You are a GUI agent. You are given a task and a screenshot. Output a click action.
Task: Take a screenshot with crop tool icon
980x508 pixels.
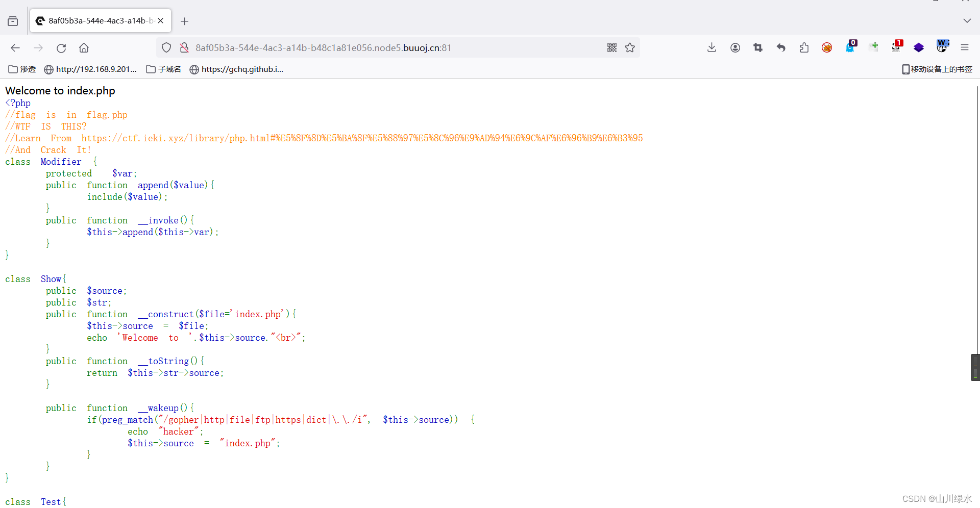point(758,48)
